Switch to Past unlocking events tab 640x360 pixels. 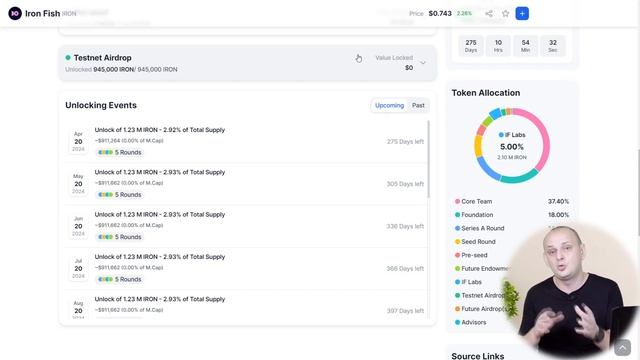tap(418, 105)
